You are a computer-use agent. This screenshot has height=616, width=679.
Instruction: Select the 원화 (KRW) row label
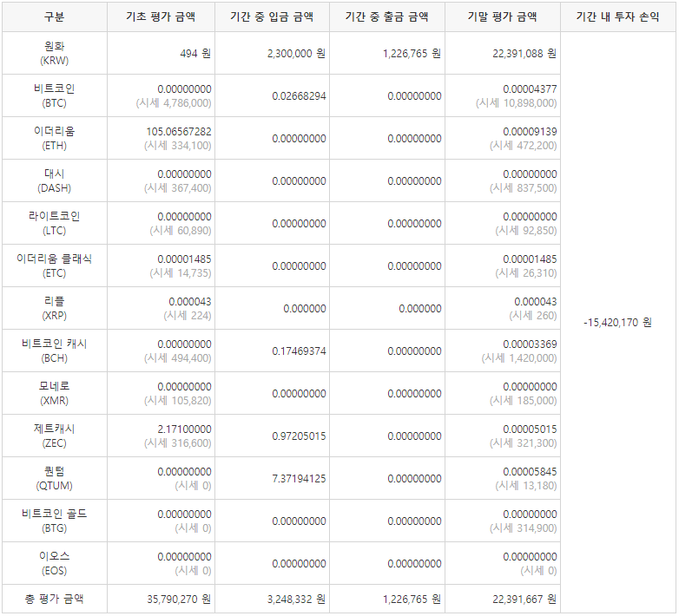pyautogui.click(x=54, y=54)
